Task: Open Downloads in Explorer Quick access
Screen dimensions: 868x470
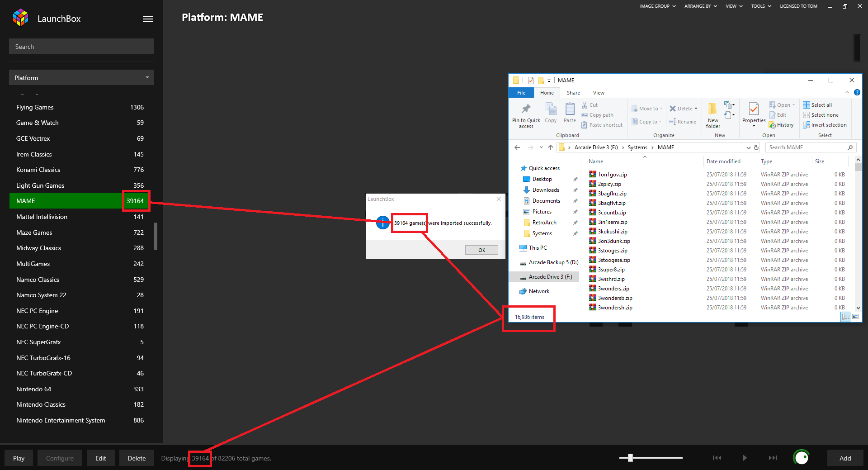Action: pos(545,190)
